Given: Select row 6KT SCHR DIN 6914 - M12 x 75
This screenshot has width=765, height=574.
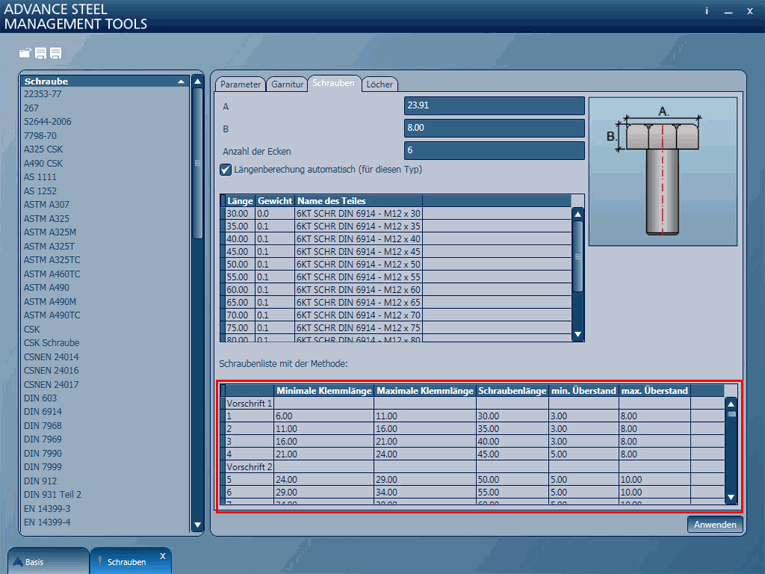Looking at the screenshot, I should (399, 328).
